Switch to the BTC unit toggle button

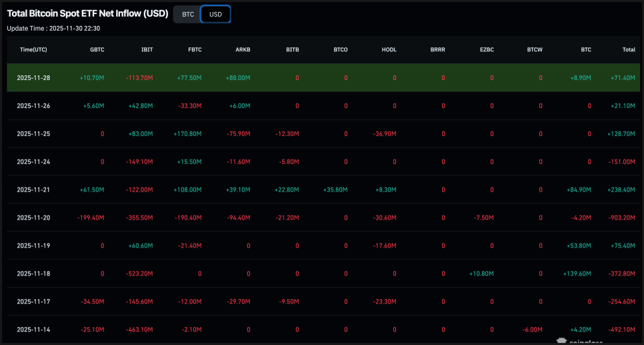pyautogui.click(x=187, y=14)
